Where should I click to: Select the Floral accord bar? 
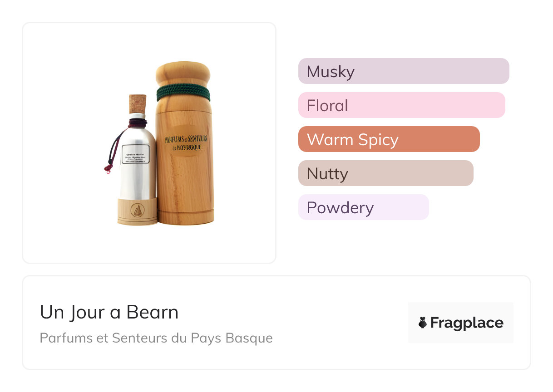coord(402,105)
